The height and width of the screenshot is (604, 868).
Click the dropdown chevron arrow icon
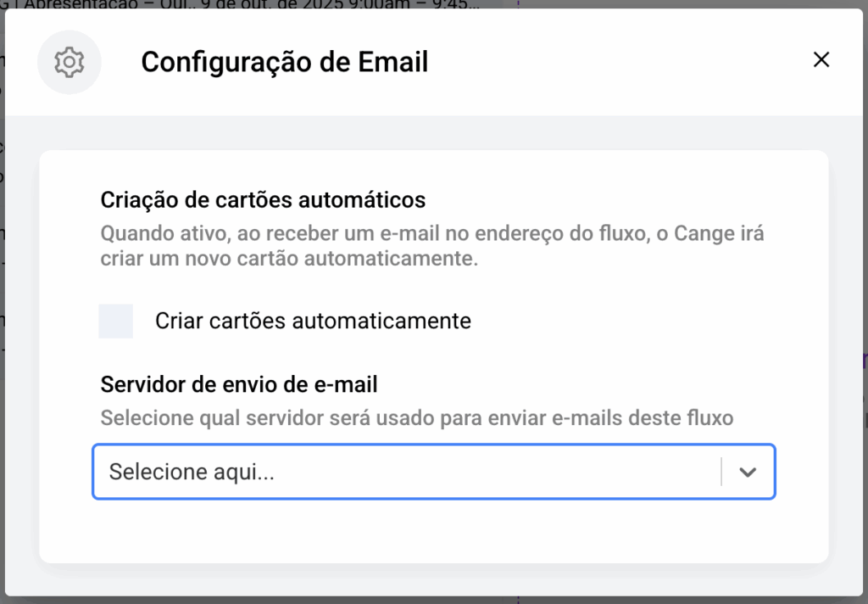tap(747, 473)
